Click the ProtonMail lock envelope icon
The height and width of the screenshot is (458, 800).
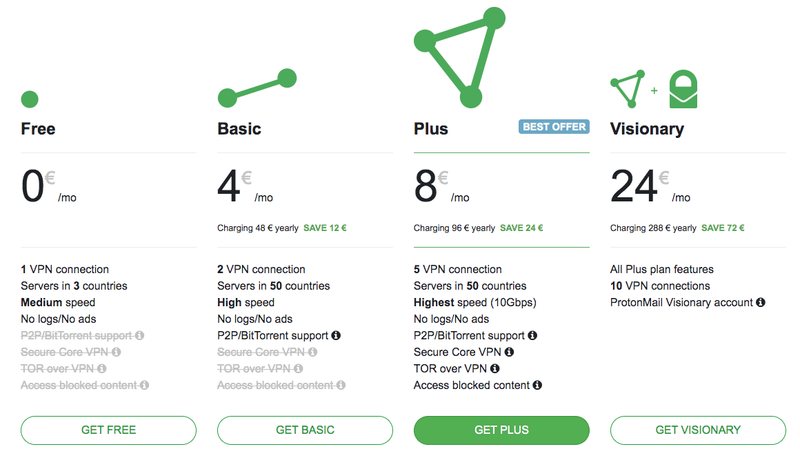(683, 89)
